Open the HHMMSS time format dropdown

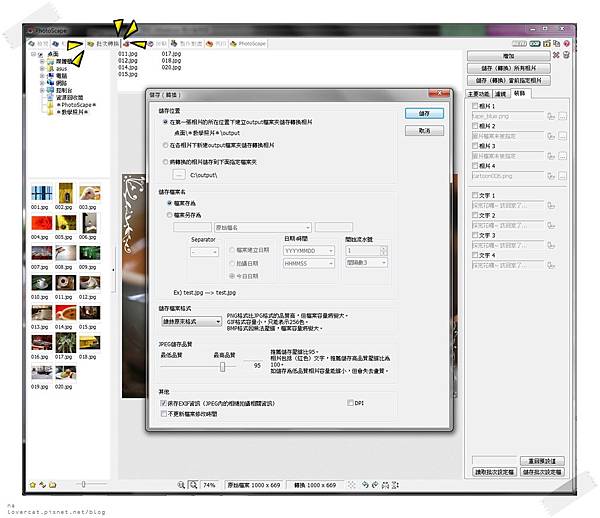point(309,264)
